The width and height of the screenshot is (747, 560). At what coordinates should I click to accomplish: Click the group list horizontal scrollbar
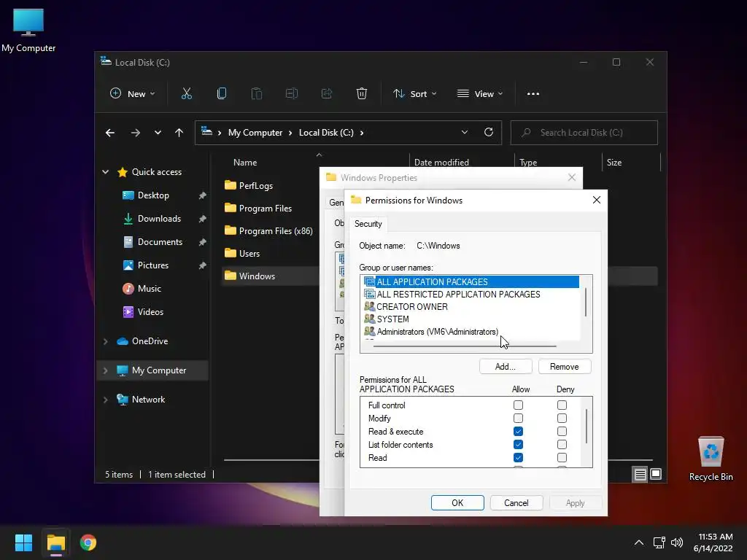(465, 346)
